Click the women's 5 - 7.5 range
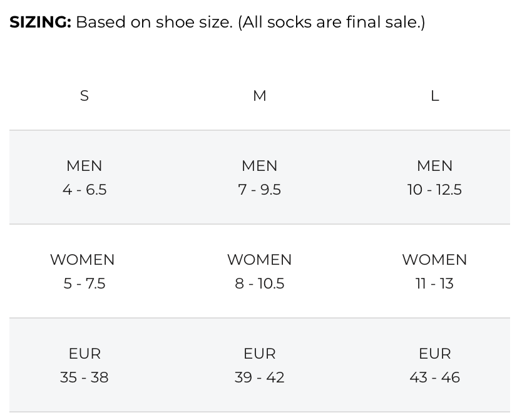 point(84,284)
